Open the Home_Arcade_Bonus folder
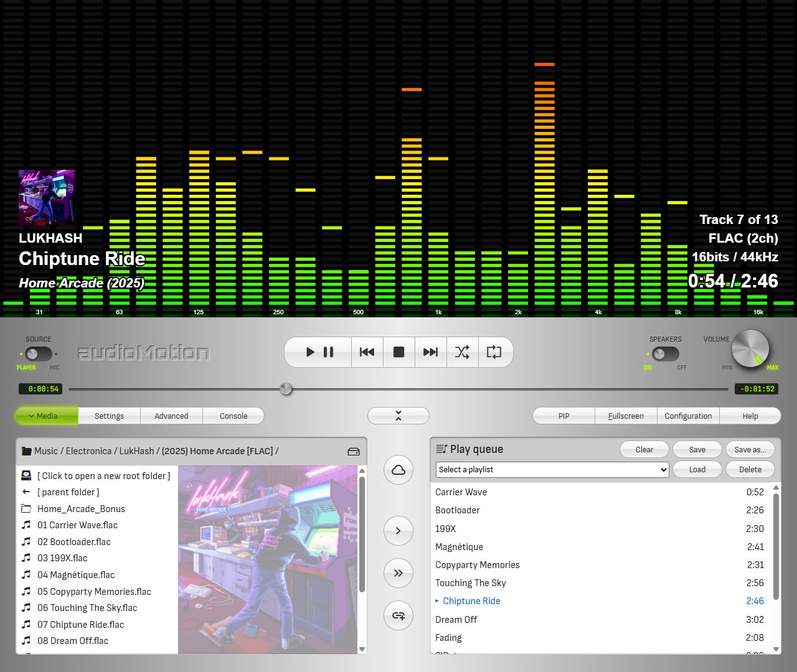The height and width of the screenshot is (672, 797). pos(81,508)
